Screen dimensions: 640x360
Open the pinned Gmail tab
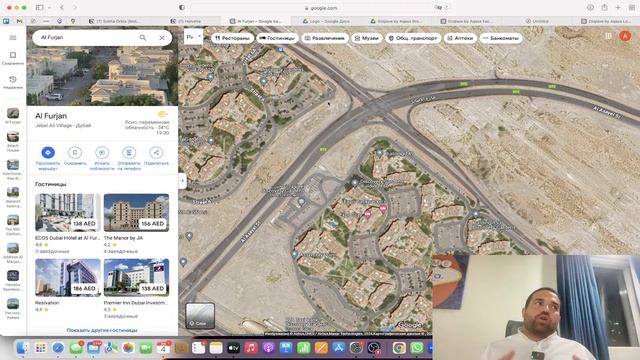click(19, 21)
